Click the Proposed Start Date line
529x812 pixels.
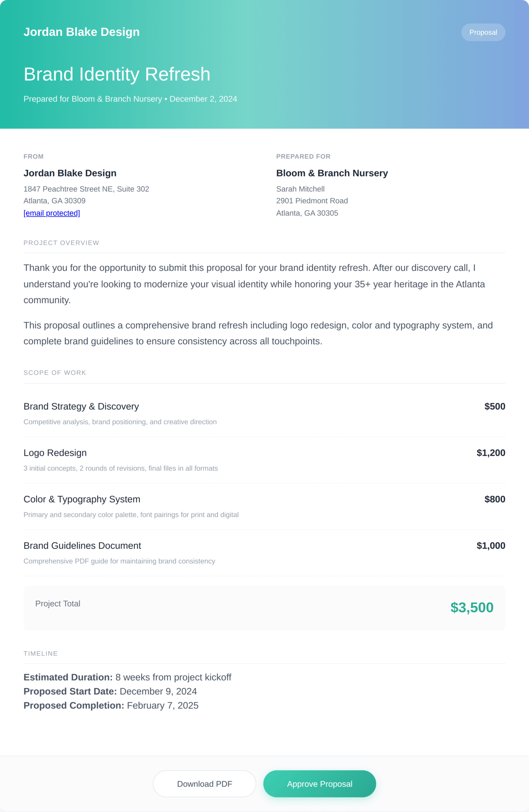[110, 691]
